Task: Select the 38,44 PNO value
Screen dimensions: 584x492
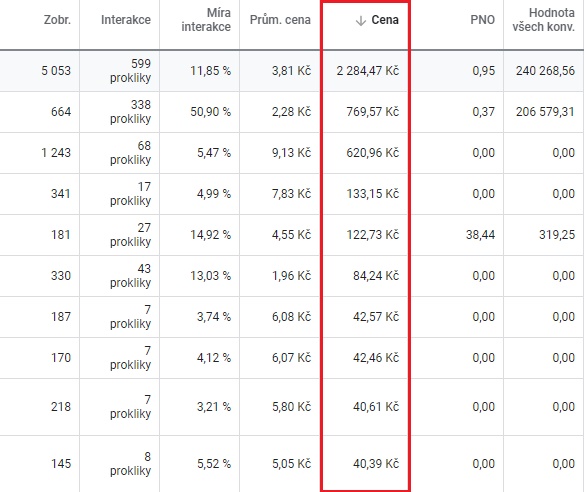Action: (x=480, y=235)
